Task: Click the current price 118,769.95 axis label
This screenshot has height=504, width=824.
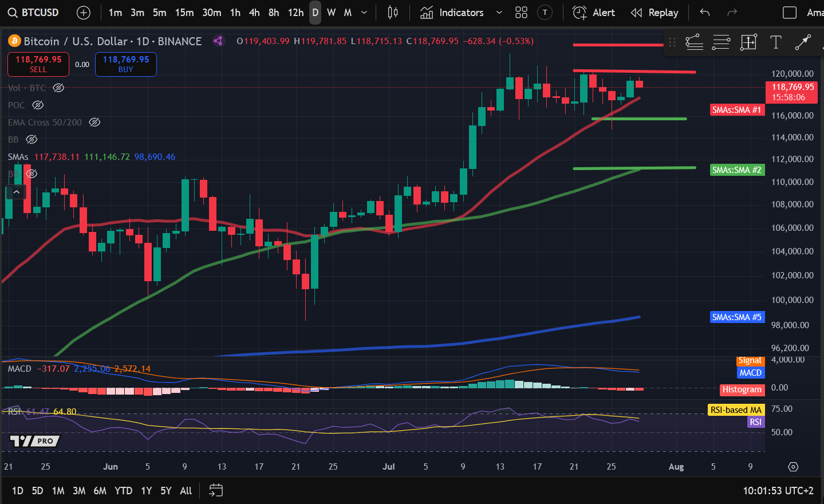Action: click(793, 92)
